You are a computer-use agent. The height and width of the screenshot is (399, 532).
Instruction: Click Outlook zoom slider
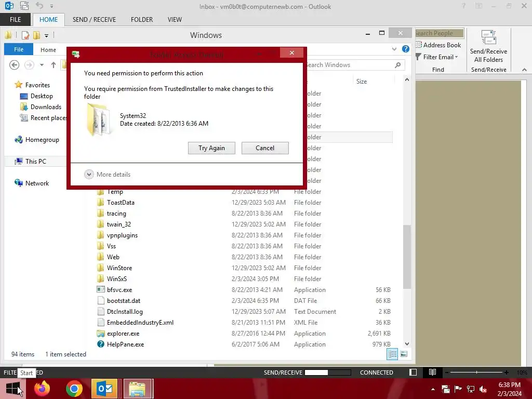coord(476,373)
